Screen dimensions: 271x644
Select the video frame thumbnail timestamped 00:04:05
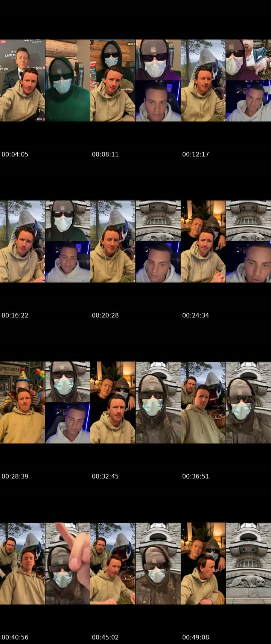point(45,80)
